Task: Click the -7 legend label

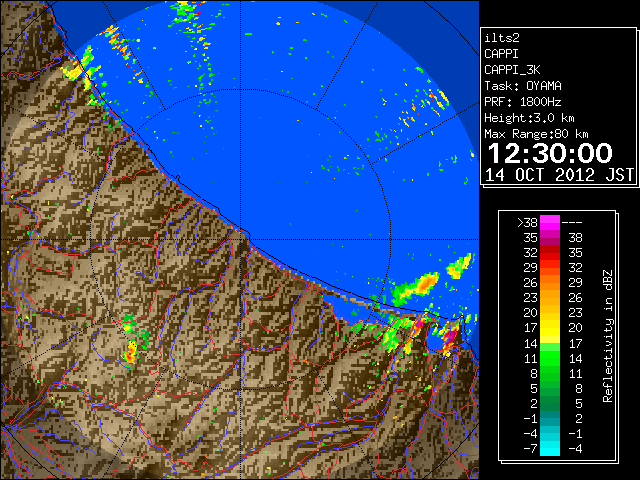Action: point(531,449)
